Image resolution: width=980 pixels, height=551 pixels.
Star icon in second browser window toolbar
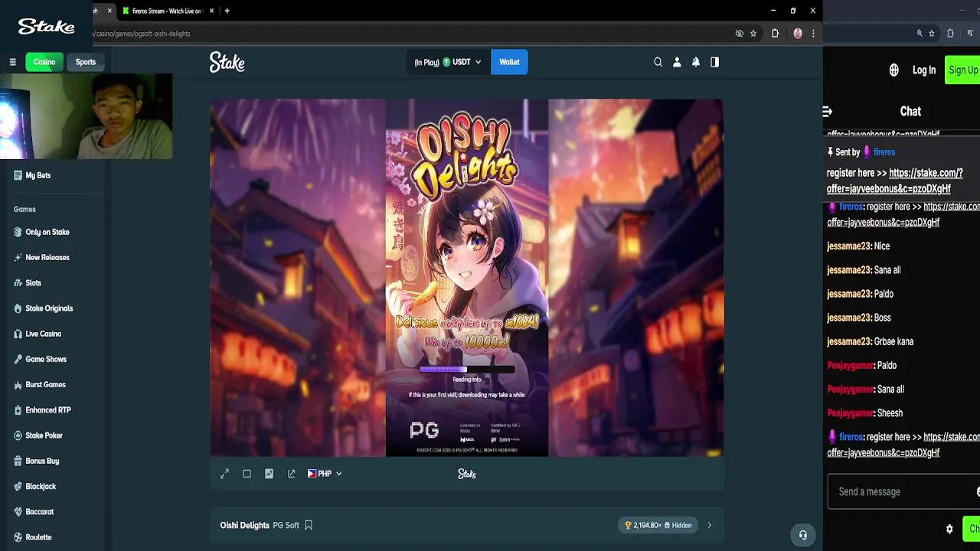point(932,34)
